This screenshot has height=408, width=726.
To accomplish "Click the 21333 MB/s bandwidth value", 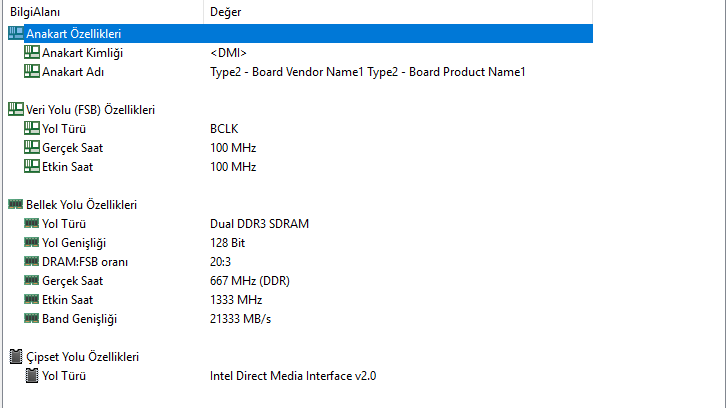I will click(x=240, y=318).
